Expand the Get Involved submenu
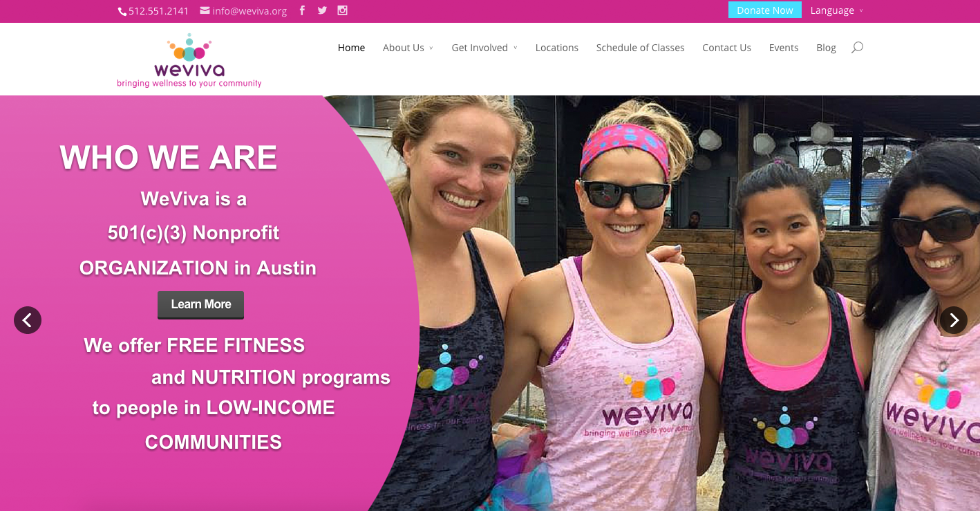The image size is (980, 511). (484, 48)
